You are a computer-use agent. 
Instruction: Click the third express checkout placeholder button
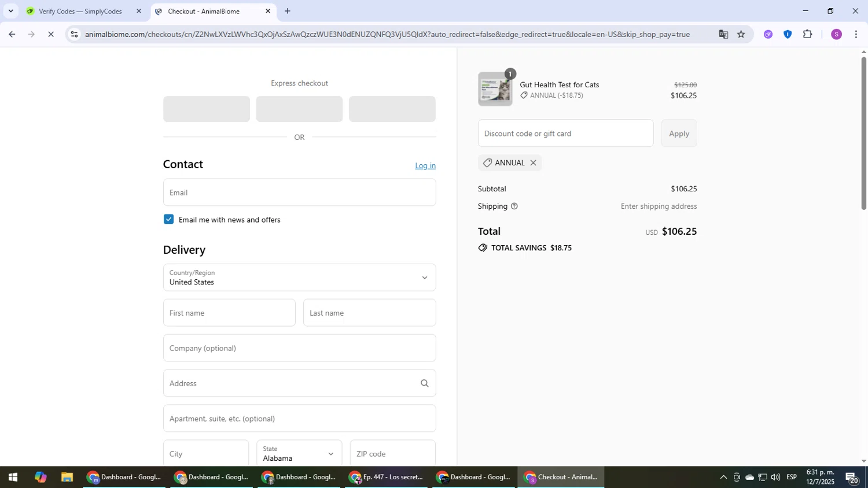click(x=392, y=109)
